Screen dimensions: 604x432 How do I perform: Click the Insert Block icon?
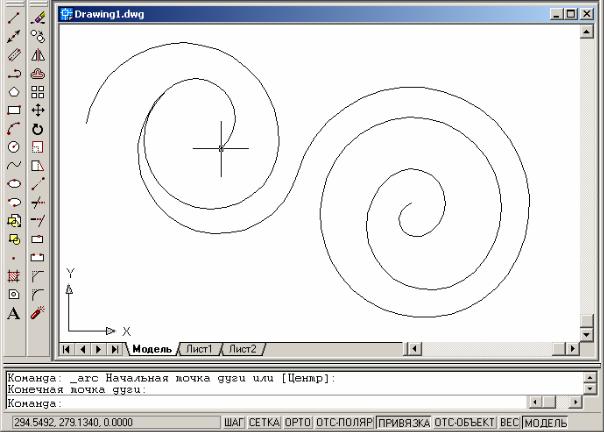14,221
